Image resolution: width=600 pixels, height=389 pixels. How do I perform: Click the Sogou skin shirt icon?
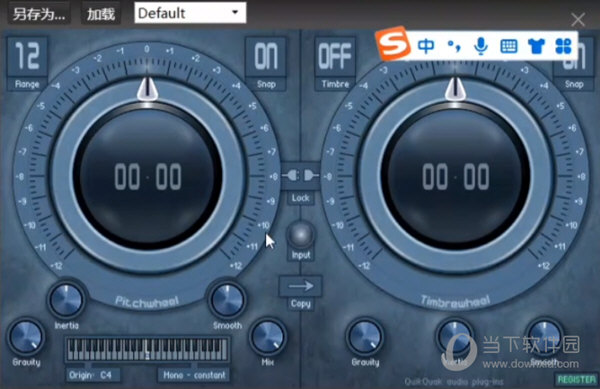pos(536,46)
